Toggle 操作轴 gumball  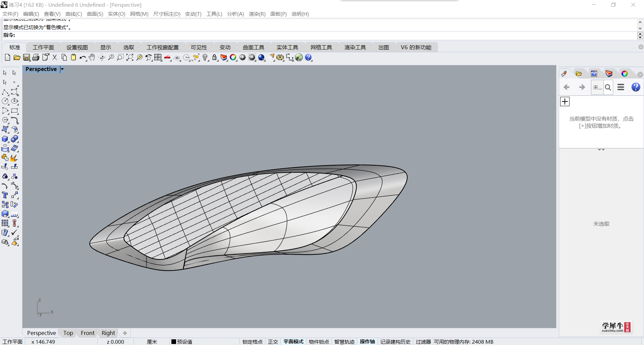[x=368, y=342]
